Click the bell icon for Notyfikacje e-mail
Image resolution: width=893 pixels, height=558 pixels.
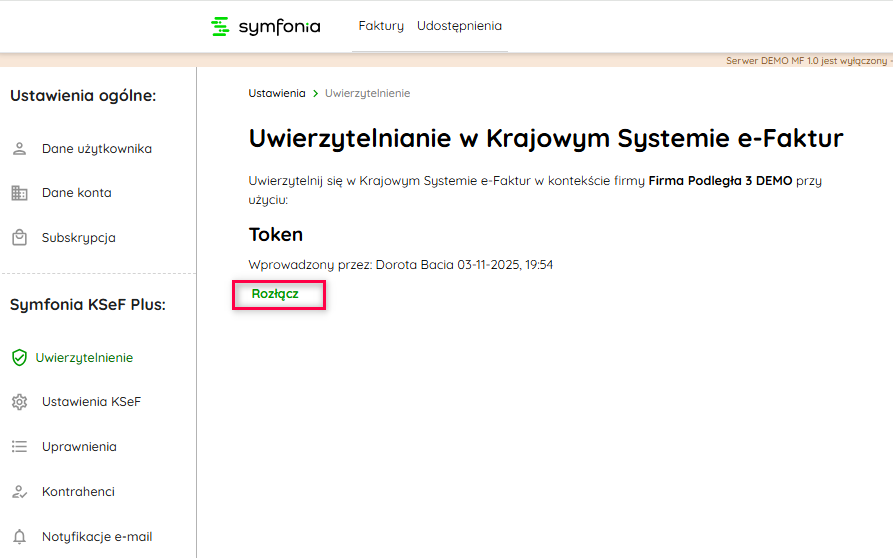19,537
